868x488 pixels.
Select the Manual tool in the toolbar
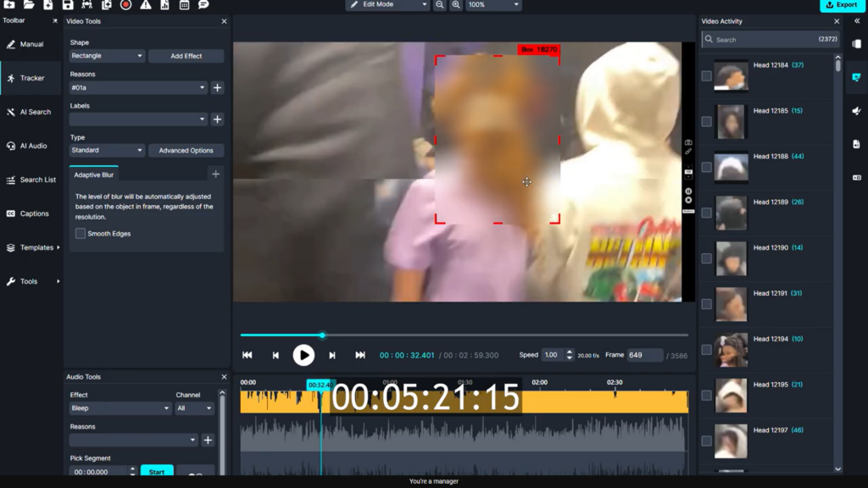(x=31, y=44)
